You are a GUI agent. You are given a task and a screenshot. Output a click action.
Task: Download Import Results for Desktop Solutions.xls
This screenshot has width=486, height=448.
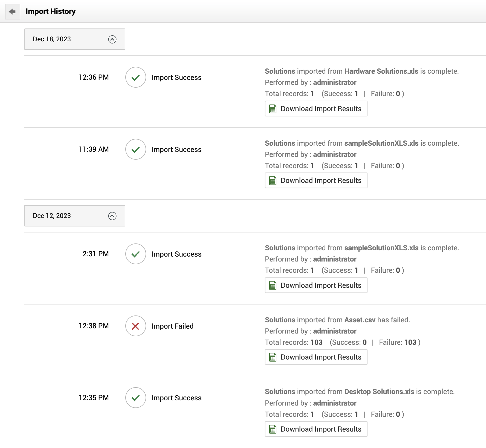pos(316,429)
